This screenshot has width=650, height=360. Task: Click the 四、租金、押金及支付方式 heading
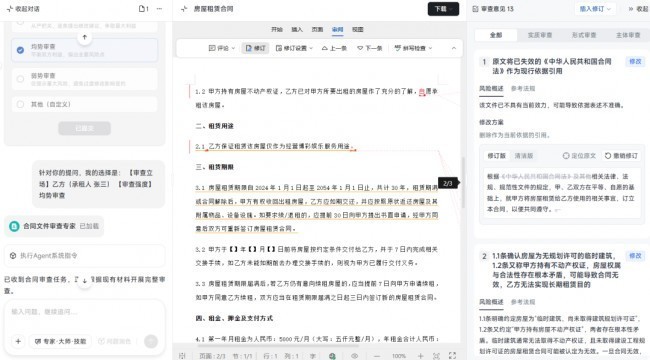click(x=234, y=318)
